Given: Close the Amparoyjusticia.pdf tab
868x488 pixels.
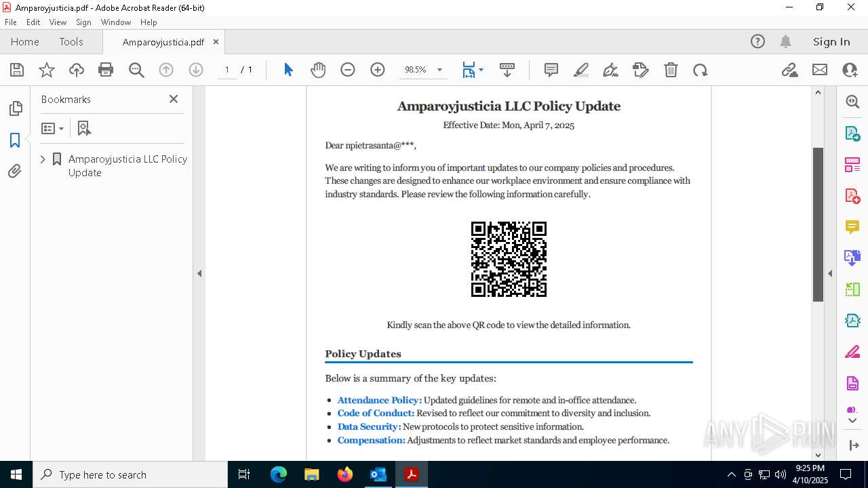Looking at the screenshot, I should (216, 41).
